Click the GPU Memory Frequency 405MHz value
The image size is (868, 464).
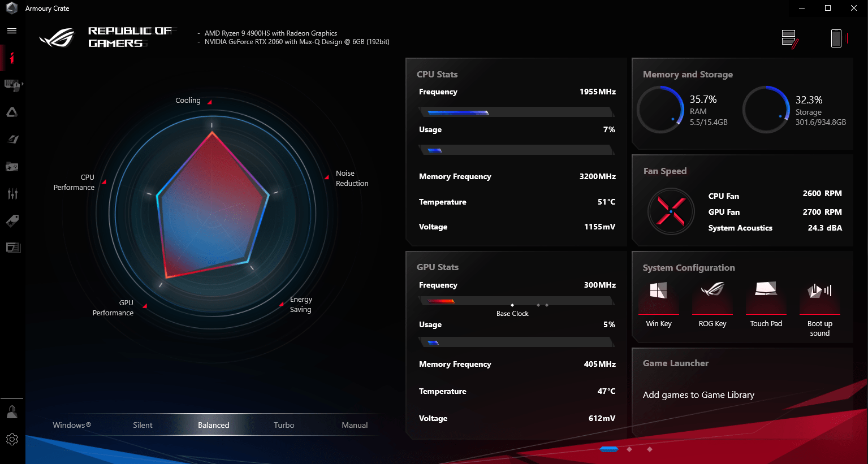coord(600,364)
